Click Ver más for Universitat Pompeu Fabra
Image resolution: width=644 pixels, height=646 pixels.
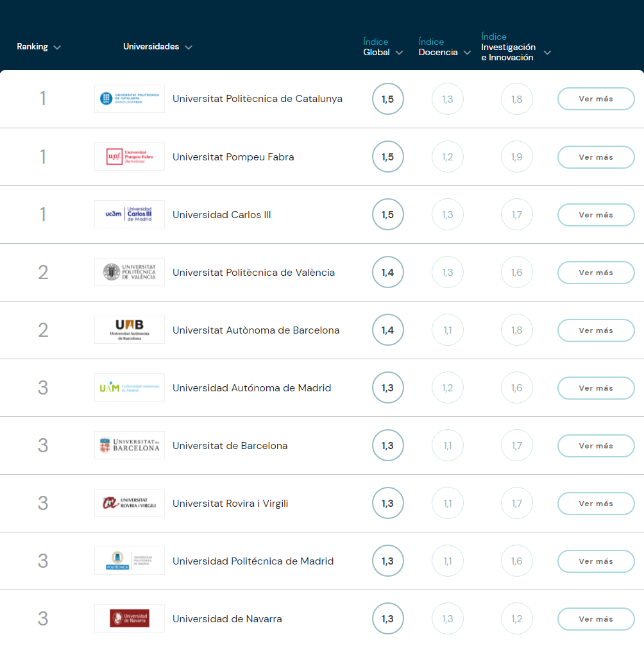click(596, 157)
